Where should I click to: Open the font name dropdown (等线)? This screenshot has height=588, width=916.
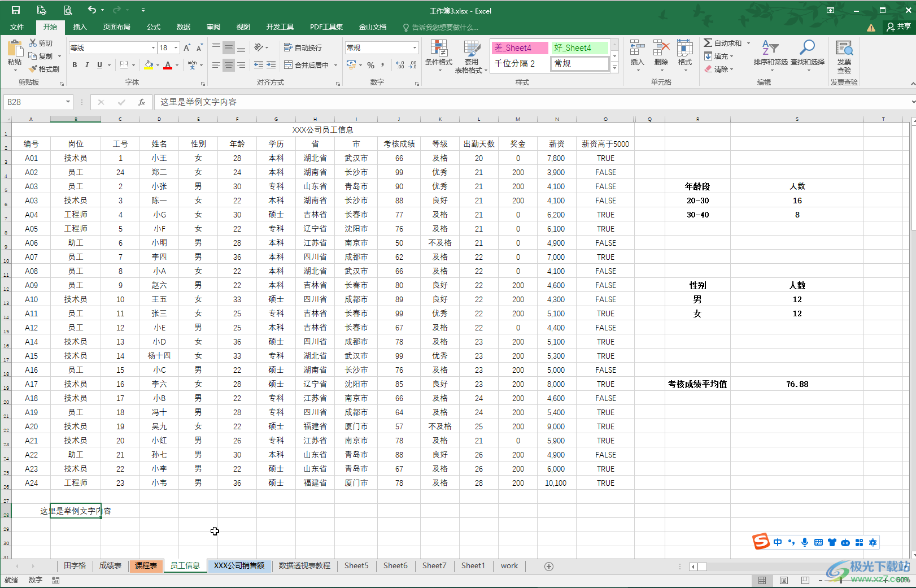point(152,48)
